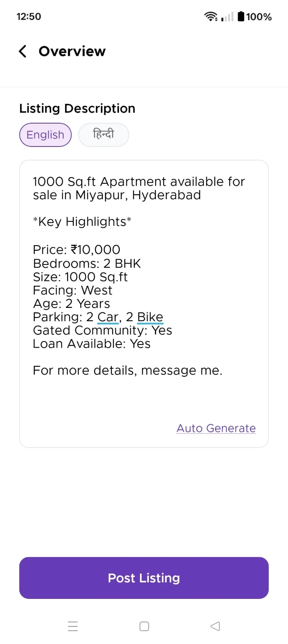The height and width of the screenshot is (644, 288).
Task: Tap the cellular signal bars icon
Action: tap(227, 17)
